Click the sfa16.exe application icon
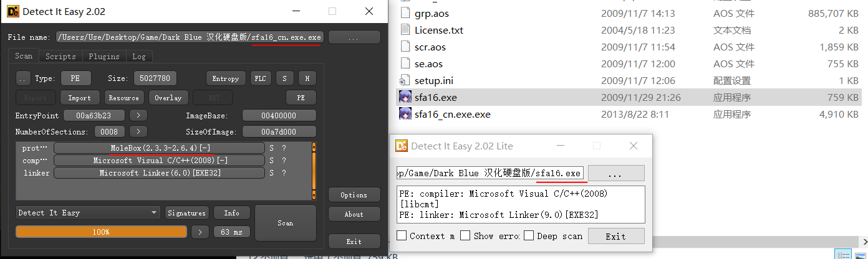Viewport: 868px width, 259px height. [x=405, y=98]
